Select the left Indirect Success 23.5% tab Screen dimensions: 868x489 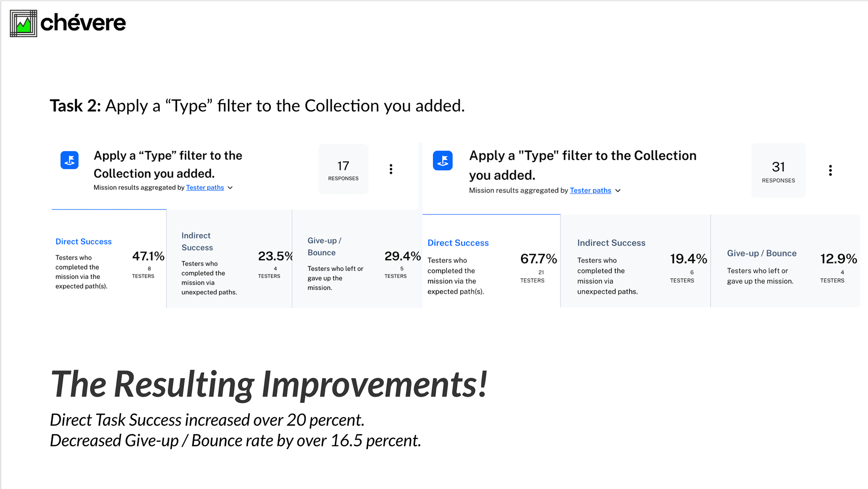(x=229, y=259)
